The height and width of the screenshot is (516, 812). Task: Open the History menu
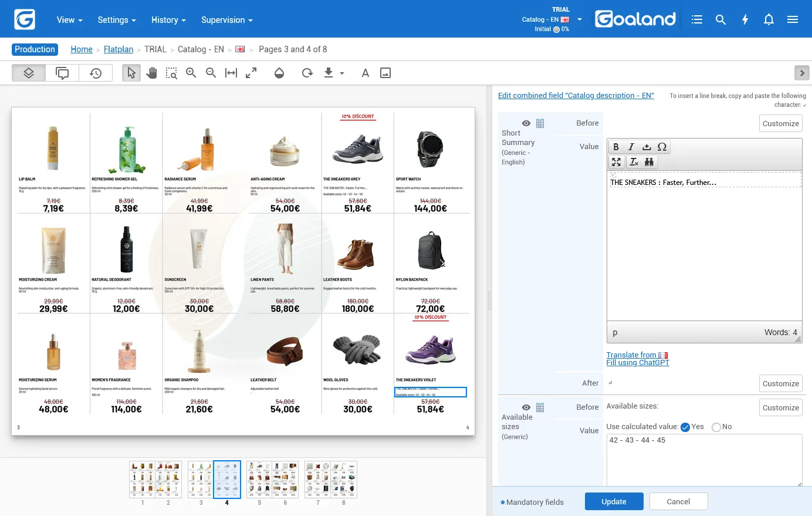[168, 20]
